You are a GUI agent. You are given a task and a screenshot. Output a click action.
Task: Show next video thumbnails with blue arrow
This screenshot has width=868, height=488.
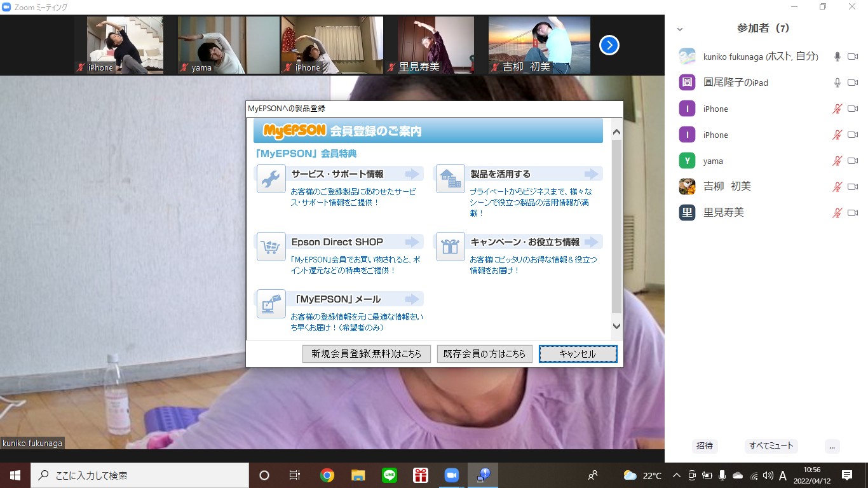point(609,45)
